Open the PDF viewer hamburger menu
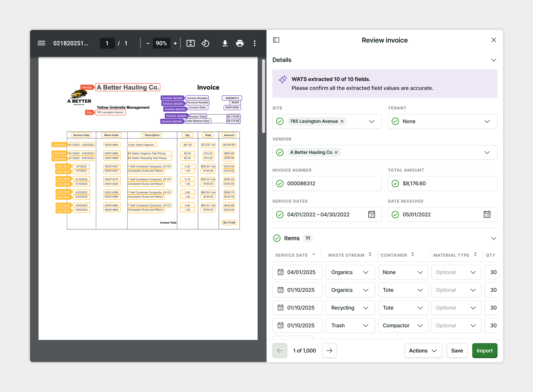This screenshot has width=533, height=392. pyautogui.click(x=41, y=43)
